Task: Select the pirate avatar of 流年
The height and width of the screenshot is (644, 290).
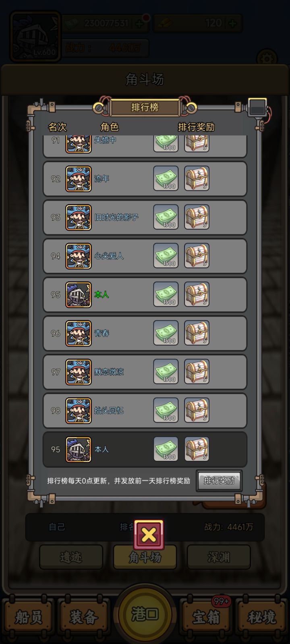Action: [x=79, y=179]
